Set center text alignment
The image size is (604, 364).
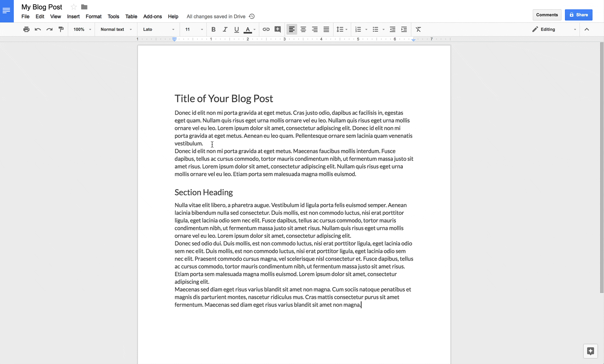pyautogui.click(x=303, y=30)
